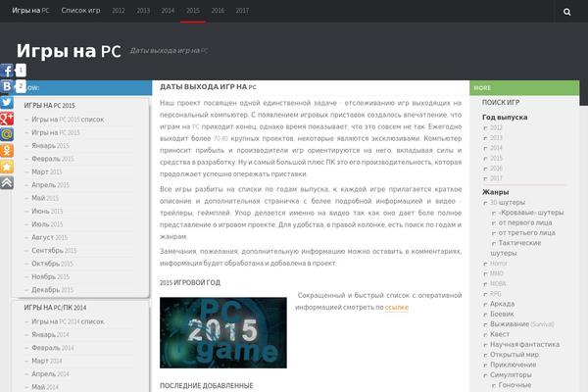Tick the 'Тактические шутеры' checkbox

tap(494, 243)
